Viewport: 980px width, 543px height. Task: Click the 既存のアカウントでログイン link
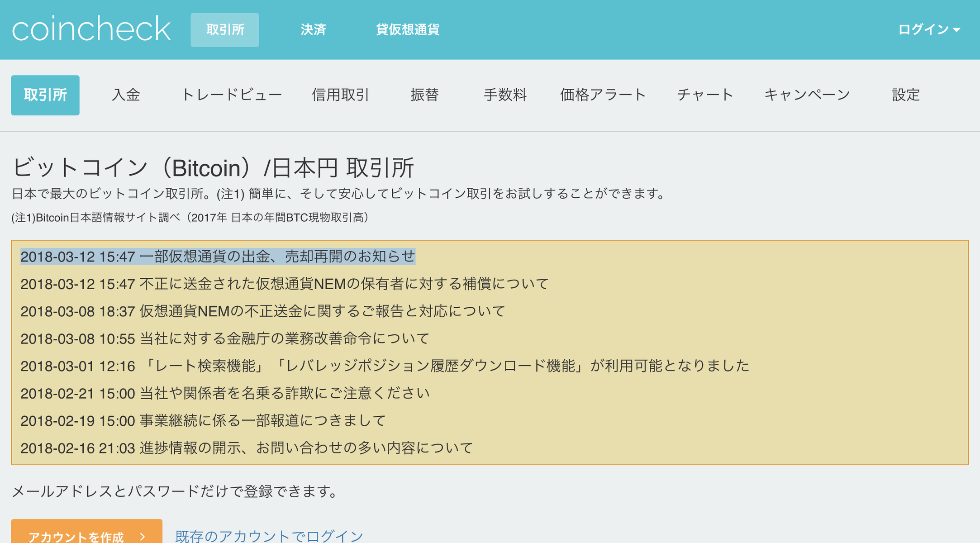269,536
